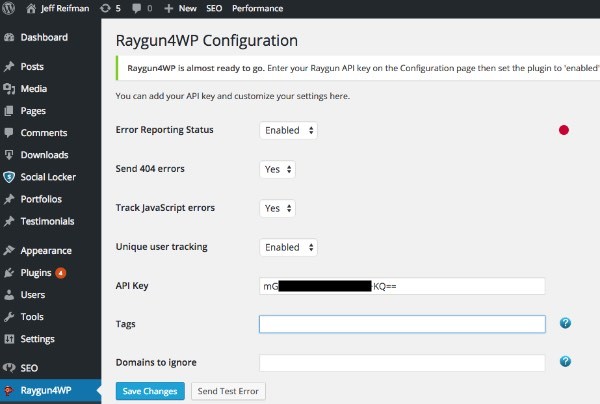Click into the API Key field

click(x=402, y=286)
